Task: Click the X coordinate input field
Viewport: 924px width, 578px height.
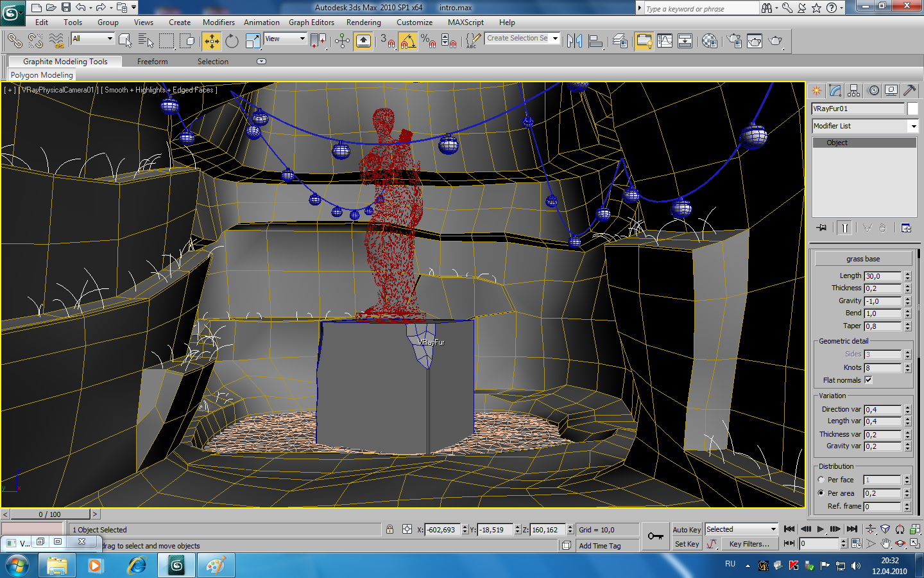Action: (x=443, y=529)
